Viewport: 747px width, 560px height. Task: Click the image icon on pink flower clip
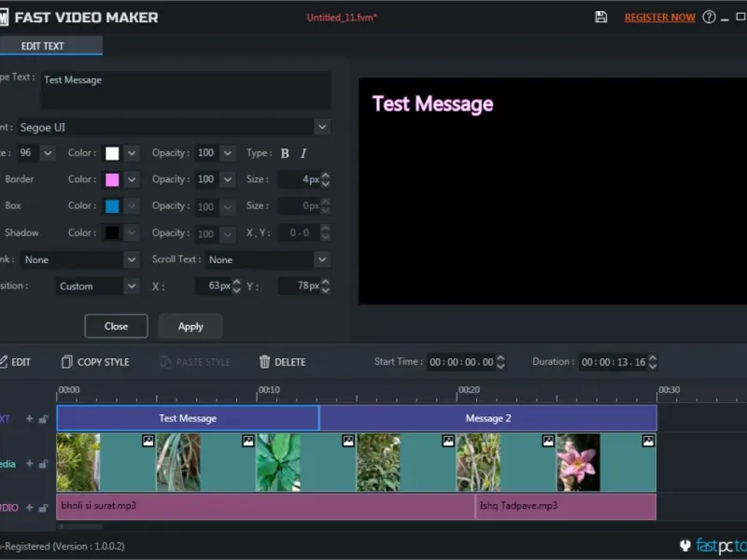[648, 441]
